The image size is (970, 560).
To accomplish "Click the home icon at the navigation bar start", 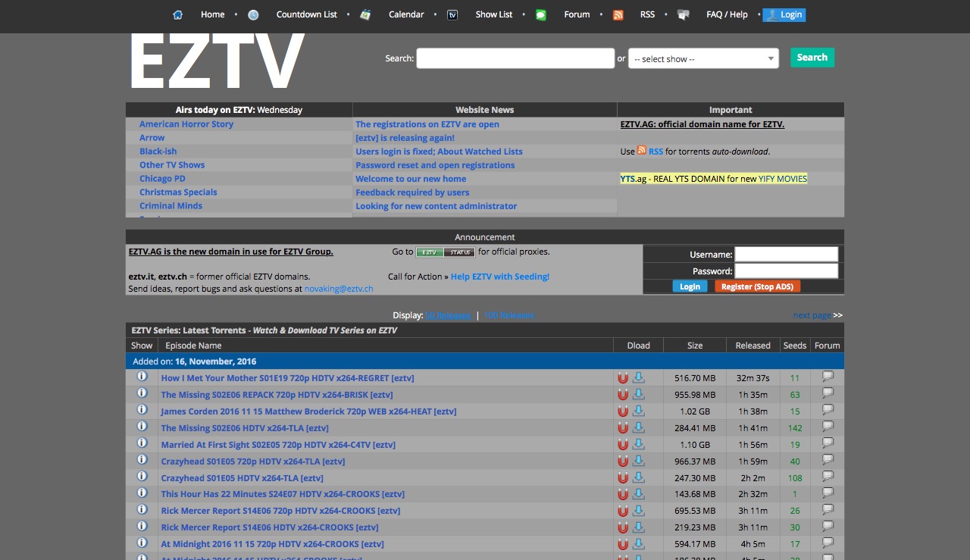I will pyautogui.click(x=177, y=14).
